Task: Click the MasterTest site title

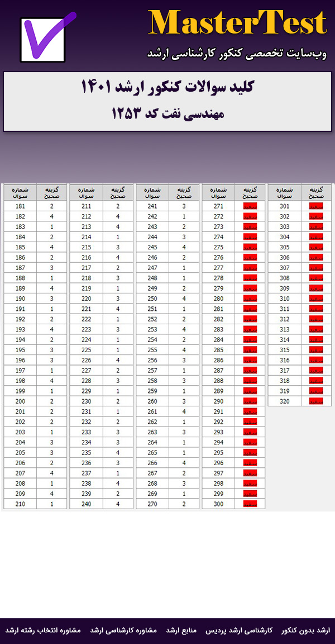Action: [237, 23]
